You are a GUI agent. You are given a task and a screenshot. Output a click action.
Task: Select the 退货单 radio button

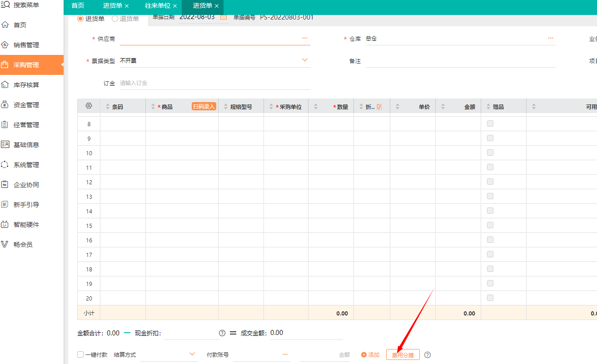[115, 19]
